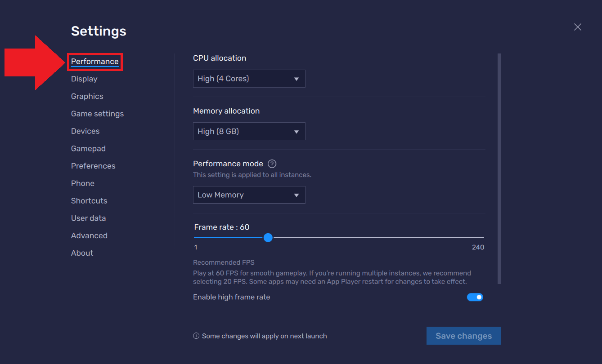This screenshot has height=364, width=602.
Task: Select the Performance tab in sidebar
Action: [95, 62]
